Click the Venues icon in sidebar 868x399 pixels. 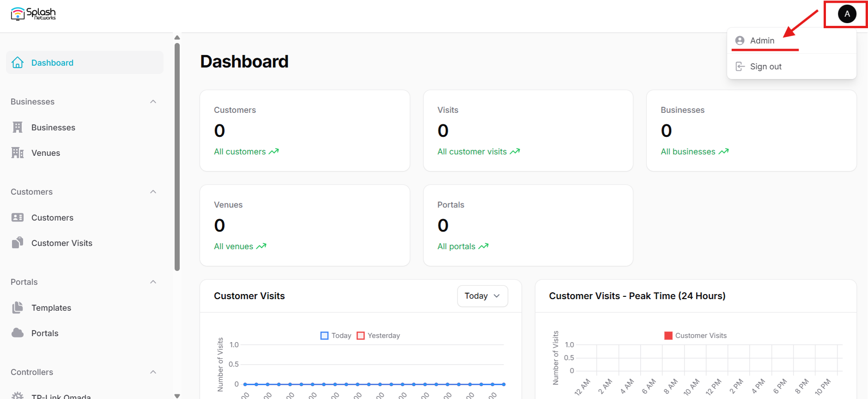(x=18, y=153)
